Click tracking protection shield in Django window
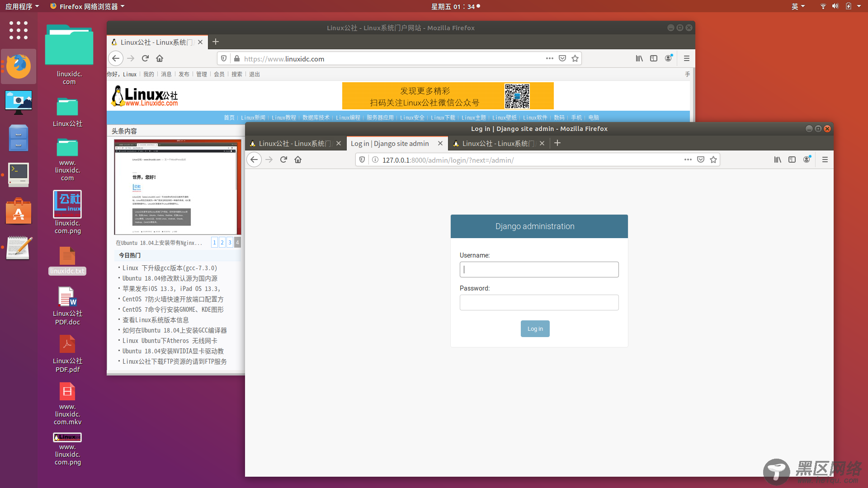 362,160
